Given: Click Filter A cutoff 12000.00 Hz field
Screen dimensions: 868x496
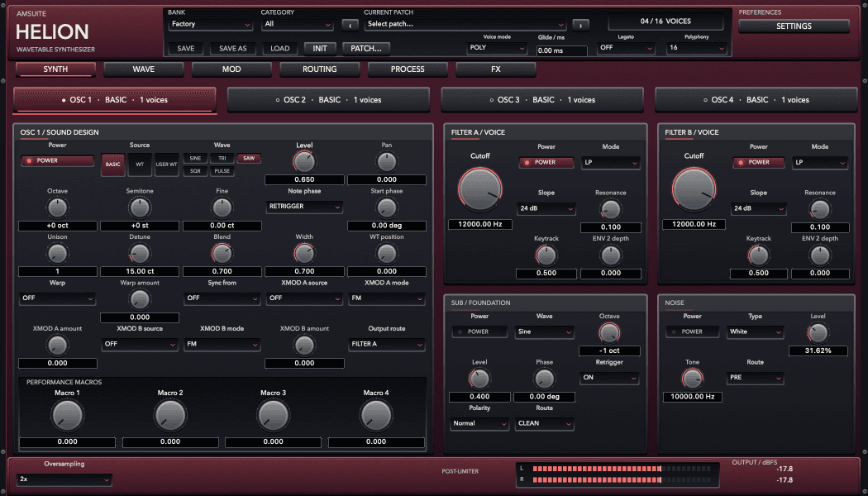Looking at the screenshot, I should click(480, 224).
